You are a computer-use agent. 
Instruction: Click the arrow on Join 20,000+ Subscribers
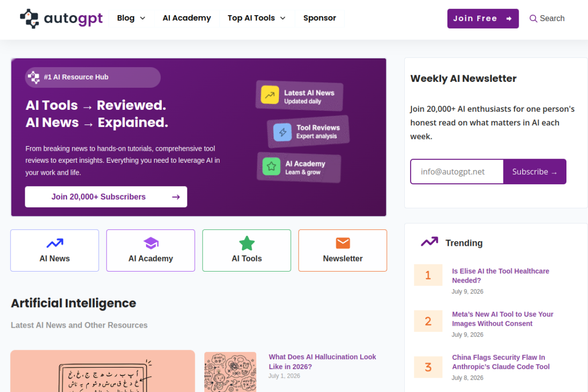176,197
